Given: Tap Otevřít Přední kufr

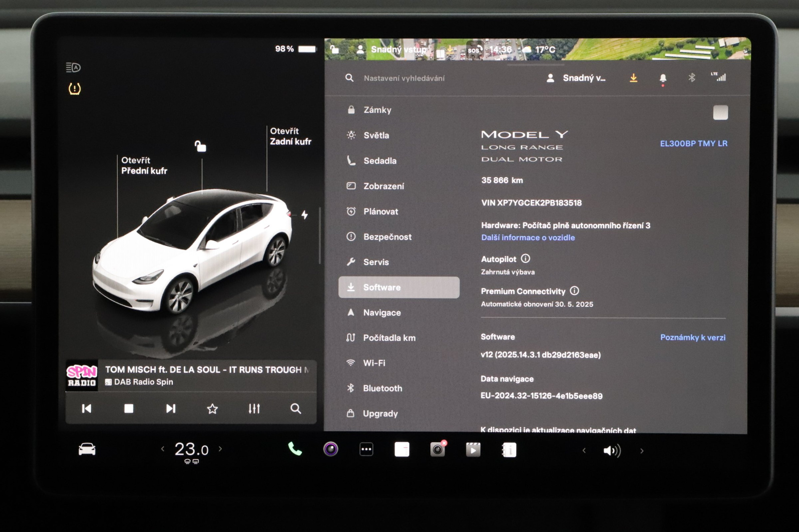Looking at the screenshot, I should point(144,165).
